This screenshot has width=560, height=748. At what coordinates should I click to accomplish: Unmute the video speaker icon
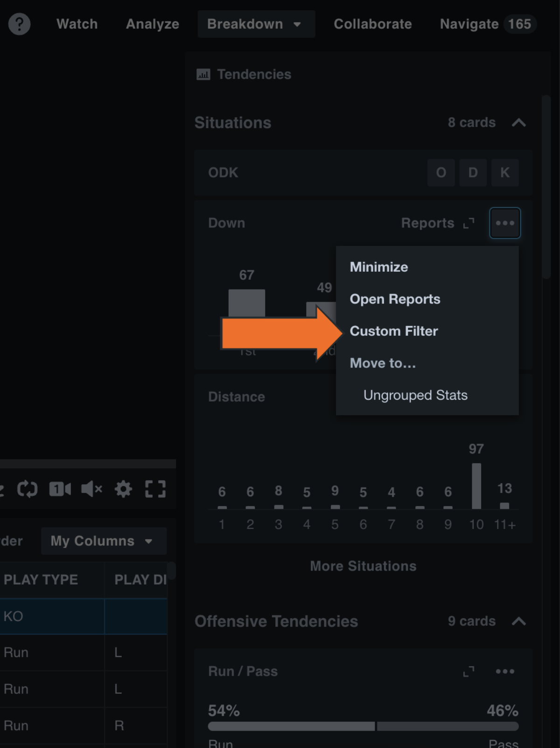(91, 489)
